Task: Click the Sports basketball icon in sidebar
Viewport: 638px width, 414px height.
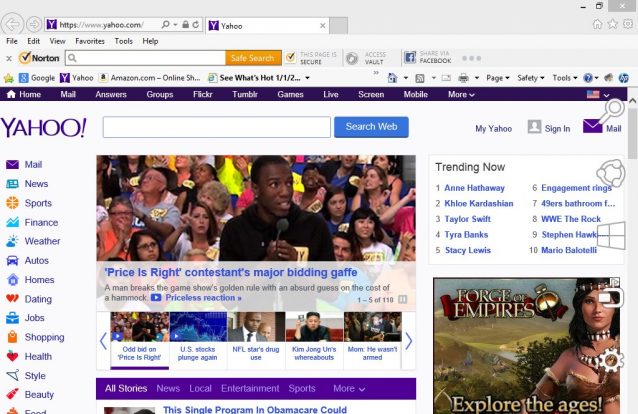Action: tap(13, 203)
